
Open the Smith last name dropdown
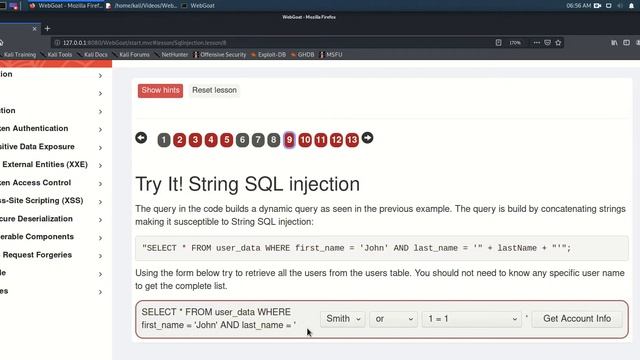coord(343,319)
